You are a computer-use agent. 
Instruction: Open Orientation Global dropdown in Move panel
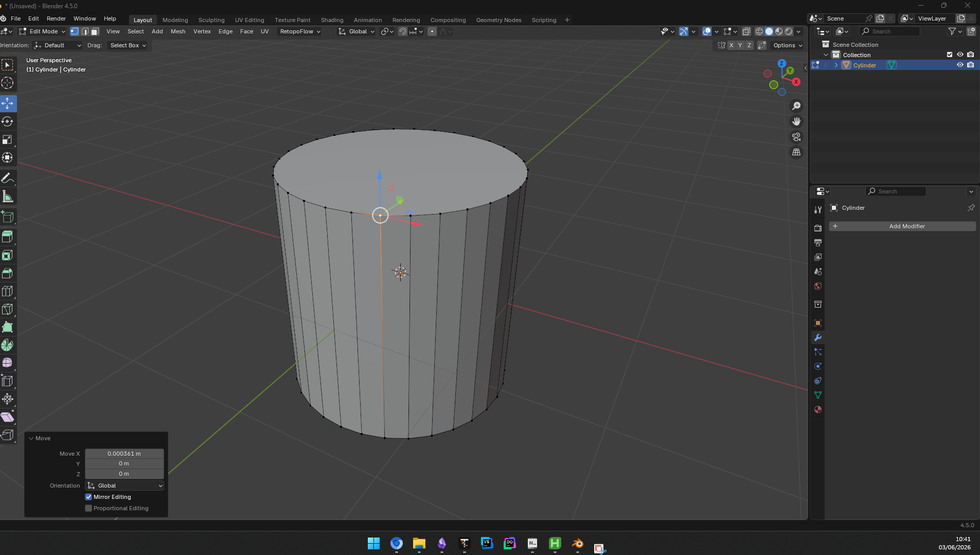point(124,486)
